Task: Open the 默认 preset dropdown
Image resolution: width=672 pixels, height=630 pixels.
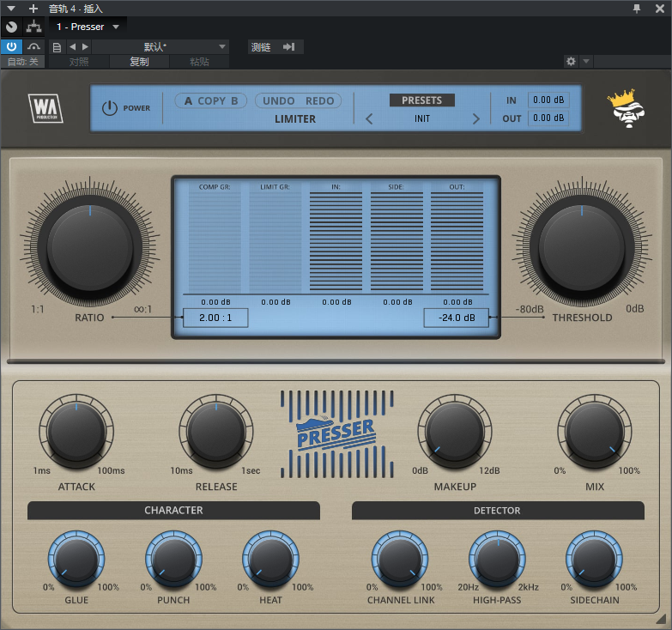Action: 160,46
